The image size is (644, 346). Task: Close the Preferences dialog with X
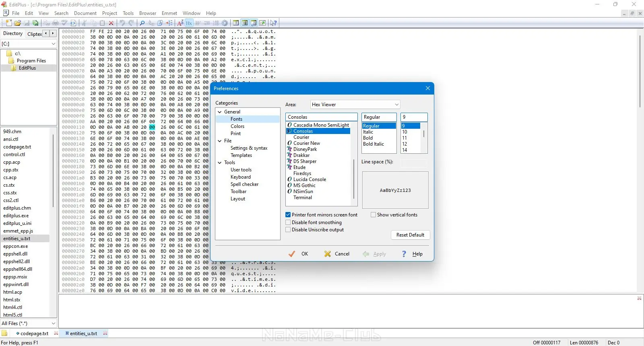pyautogui.click(x=428, y=88)
